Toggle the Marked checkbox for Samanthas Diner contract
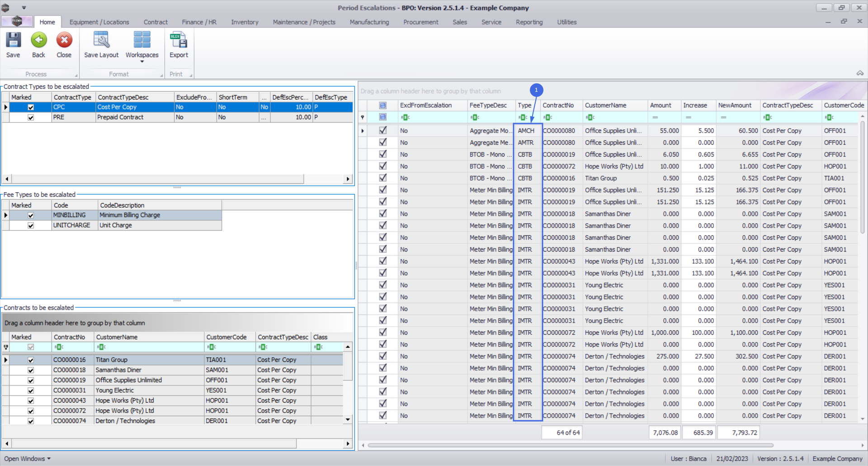Viewport: 868px width, 466px height. coord(31,370)
